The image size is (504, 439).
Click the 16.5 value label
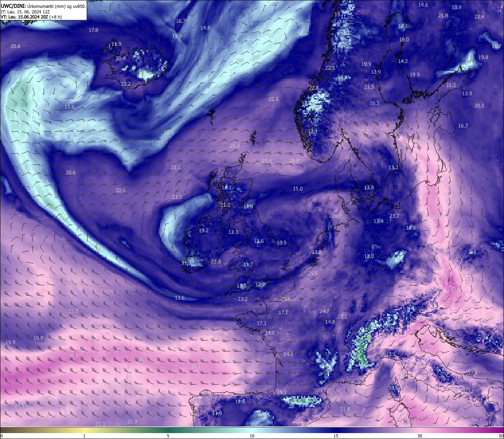(x=374, y=103)
